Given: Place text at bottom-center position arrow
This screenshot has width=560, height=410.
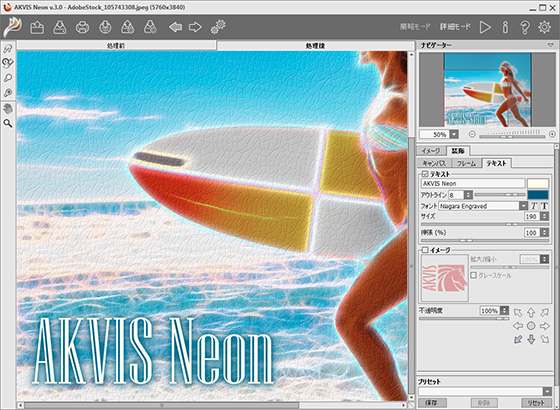Looking at the screenshot, I should click(531, 339).
